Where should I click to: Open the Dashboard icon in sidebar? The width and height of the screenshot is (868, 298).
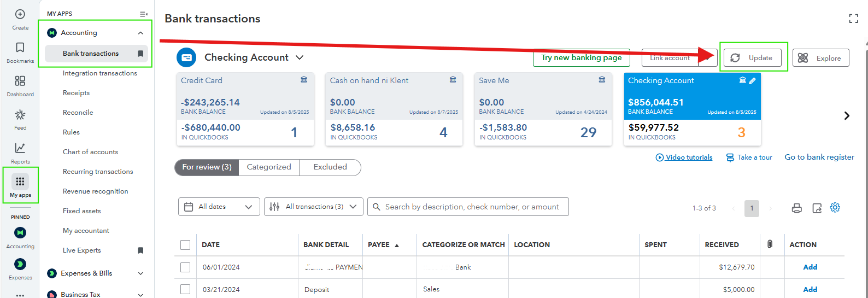(x=20, y=81)
